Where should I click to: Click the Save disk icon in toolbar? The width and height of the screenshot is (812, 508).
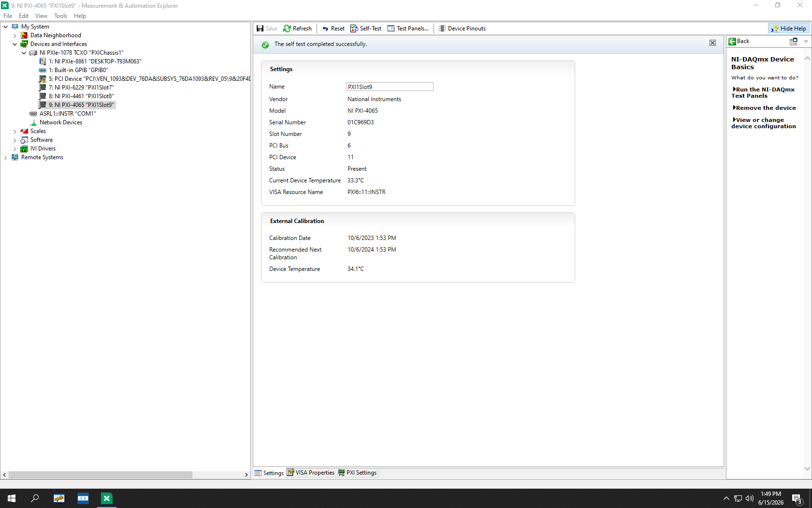click(x=260, y=29)
